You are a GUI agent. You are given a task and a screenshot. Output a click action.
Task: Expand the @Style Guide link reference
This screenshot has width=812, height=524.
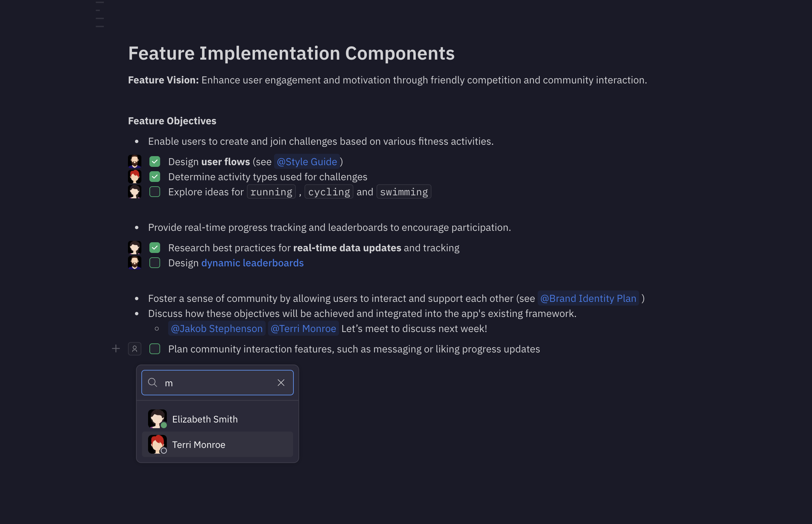click(x=306, y=161)
